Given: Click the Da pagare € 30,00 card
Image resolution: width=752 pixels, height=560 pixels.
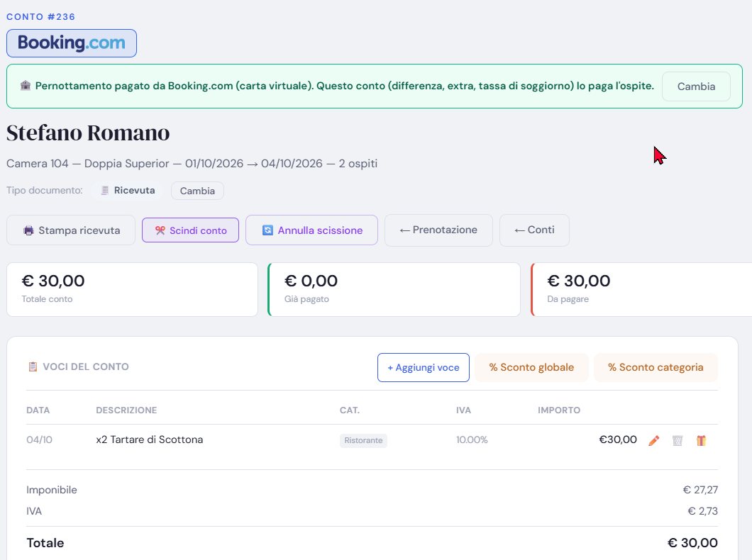Looking at the screenshot, I should pyautogui.click(x=642, y=289).
